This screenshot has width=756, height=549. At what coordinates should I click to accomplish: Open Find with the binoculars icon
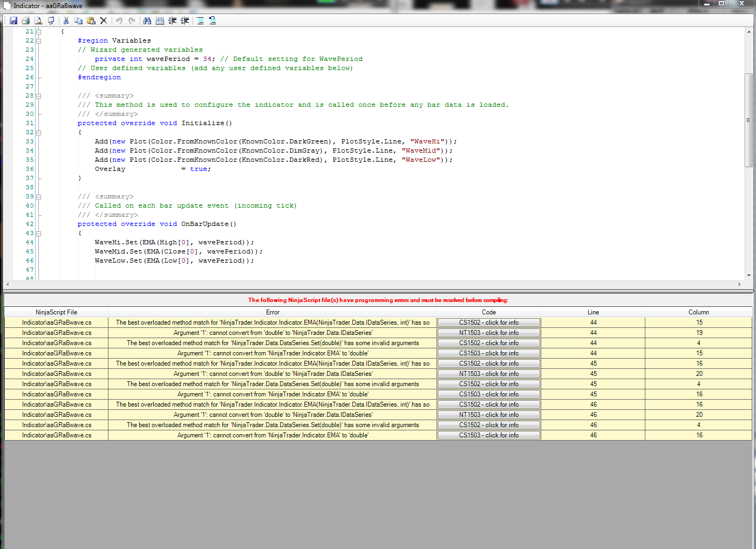pos(147,20)
